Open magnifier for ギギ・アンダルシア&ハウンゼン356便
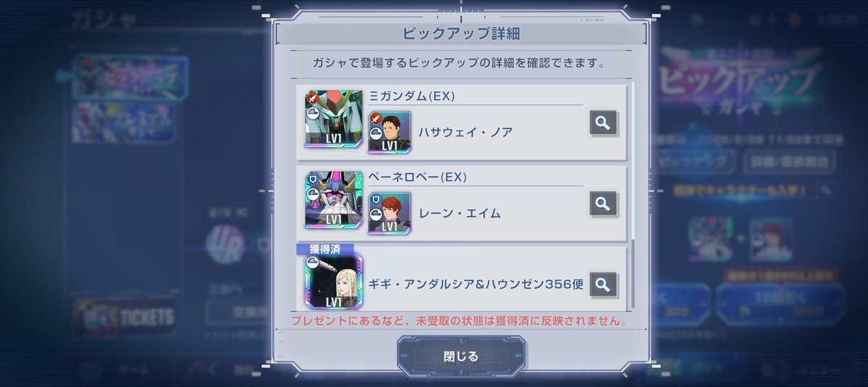868x387 pixels. [x=603, y=285]
